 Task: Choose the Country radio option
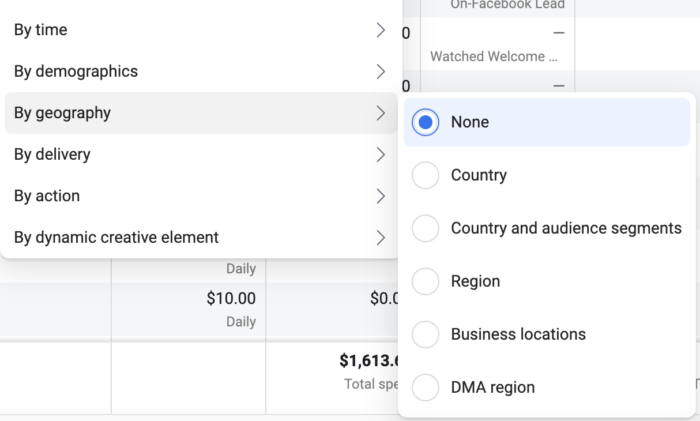(425, 175)
